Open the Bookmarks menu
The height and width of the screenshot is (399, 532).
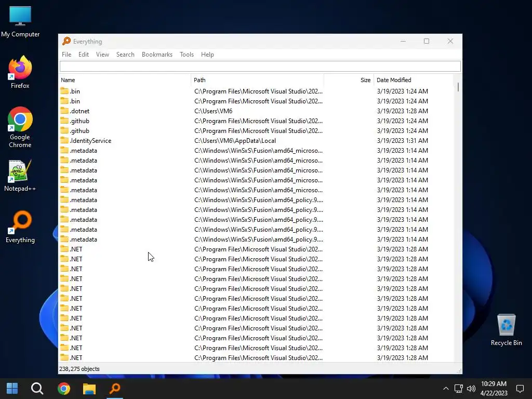click(157, 54)
